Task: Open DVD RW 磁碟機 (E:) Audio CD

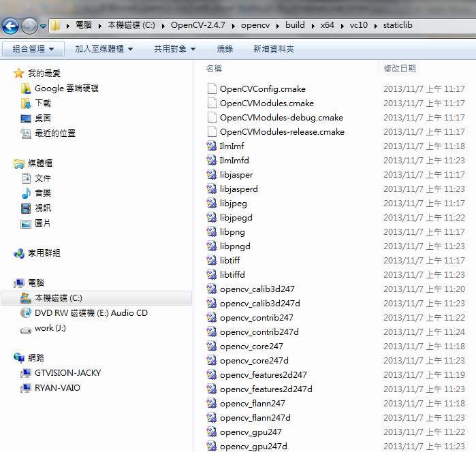Action: point(91,313)
